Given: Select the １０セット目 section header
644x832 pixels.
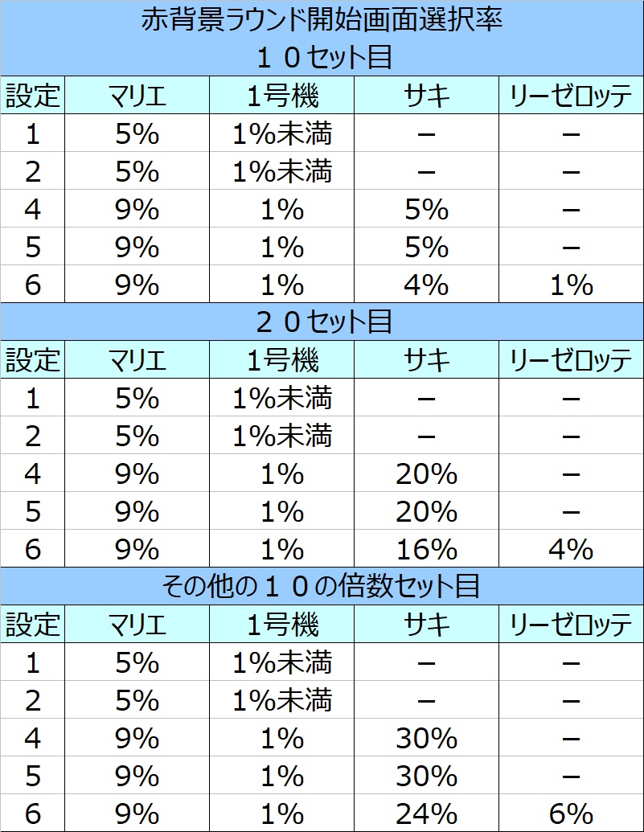Looking at the screenshot, I should 322,57.
